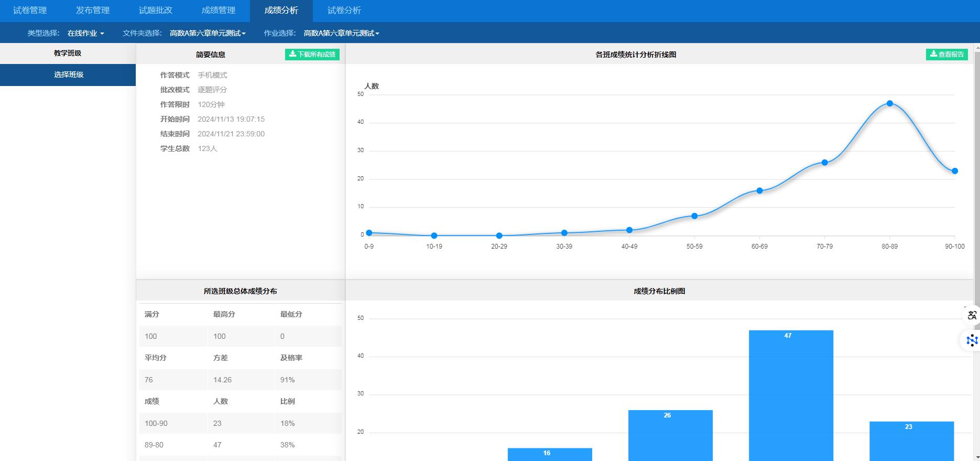
Task: Click the 选择班级 sidebar item
Action: 68,74
